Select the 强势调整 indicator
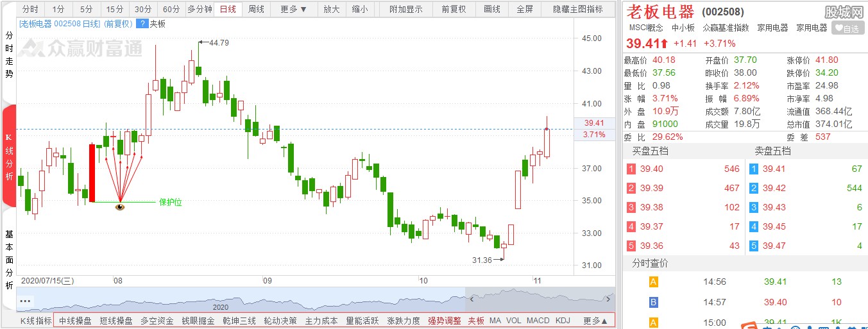This screenshot has width=868, height=329. click(x=445, y=321)
